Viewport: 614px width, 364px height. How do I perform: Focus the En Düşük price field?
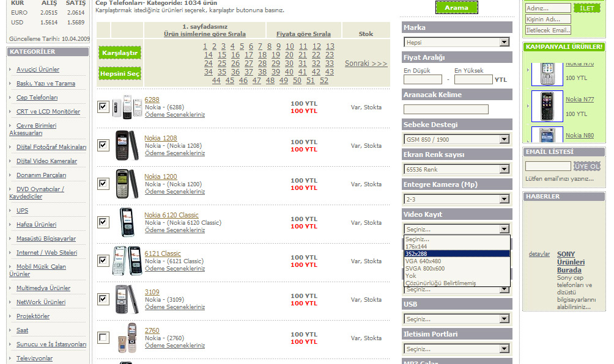pos(423,79)
